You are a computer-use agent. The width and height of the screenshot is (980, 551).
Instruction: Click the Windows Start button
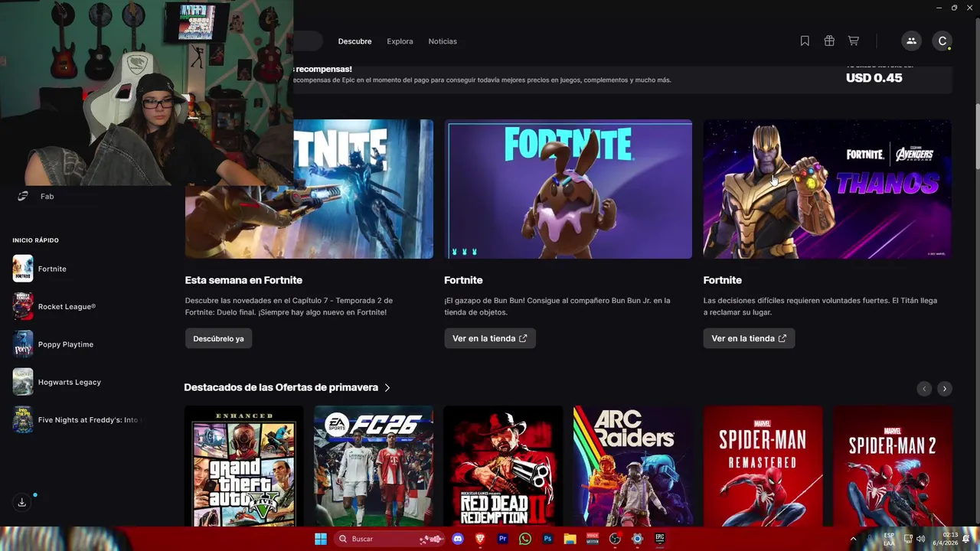click(321, 539)
